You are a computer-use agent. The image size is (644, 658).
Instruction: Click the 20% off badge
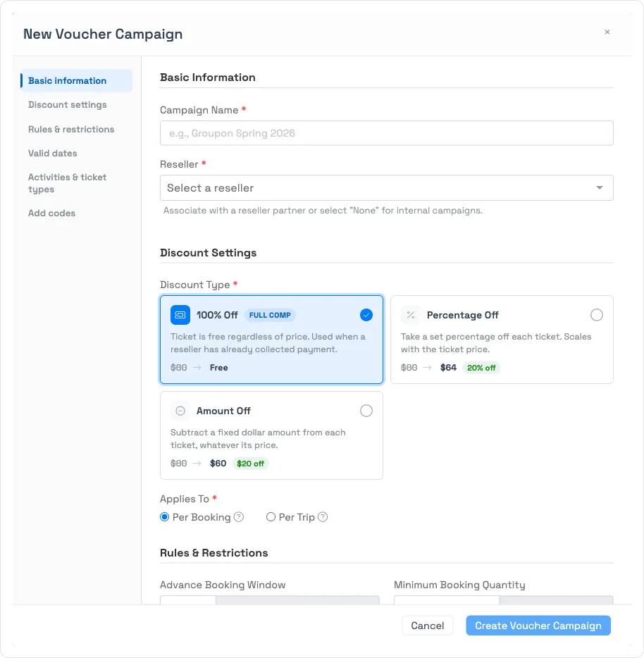coord(481,368)
